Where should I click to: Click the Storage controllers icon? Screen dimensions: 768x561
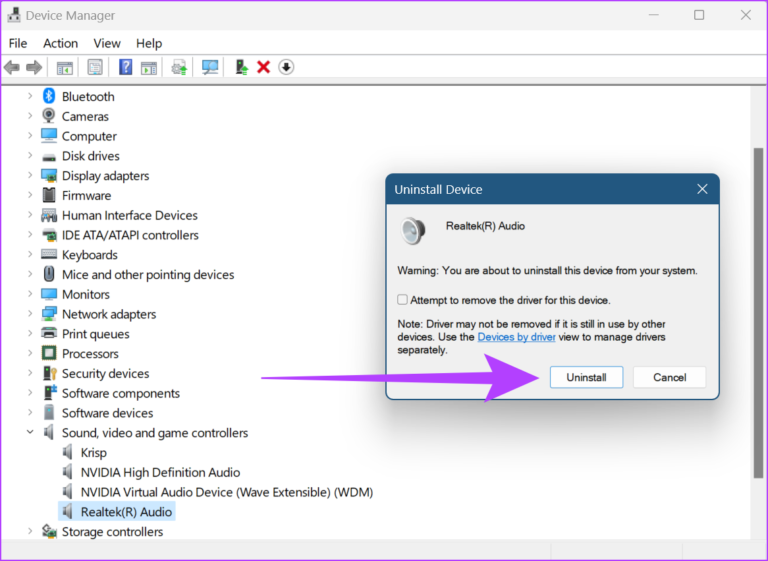pyautogui.click(x=48, y=531)
